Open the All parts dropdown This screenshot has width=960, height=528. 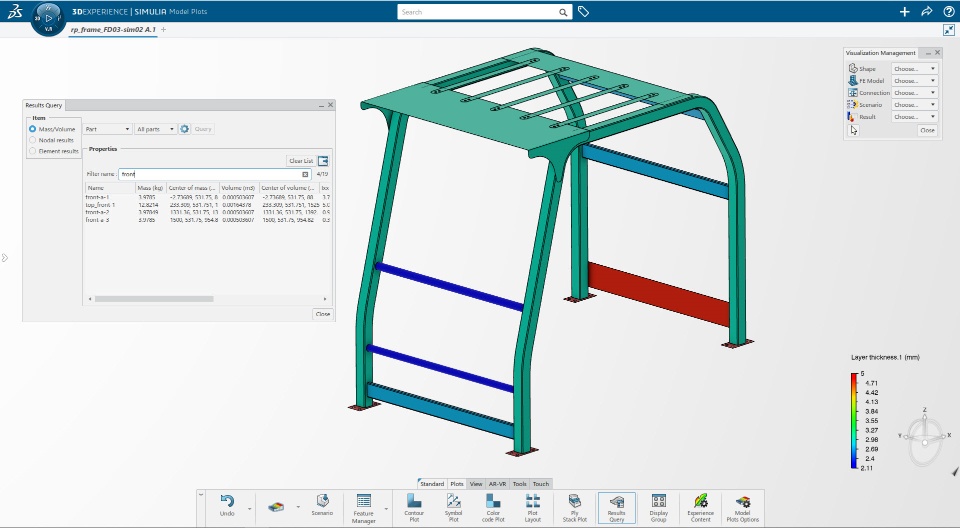(x=156, y=129)
